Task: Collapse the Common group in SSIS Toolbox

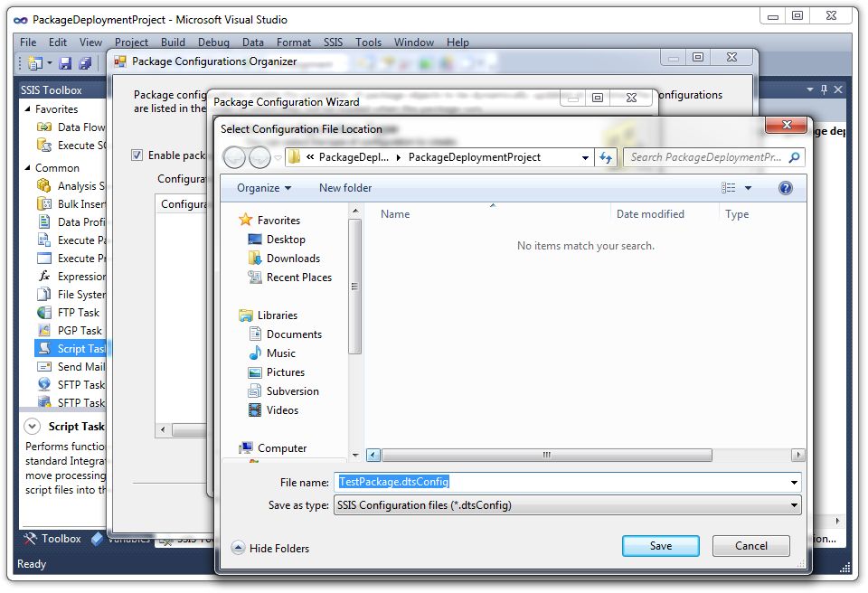Action: 28,167
